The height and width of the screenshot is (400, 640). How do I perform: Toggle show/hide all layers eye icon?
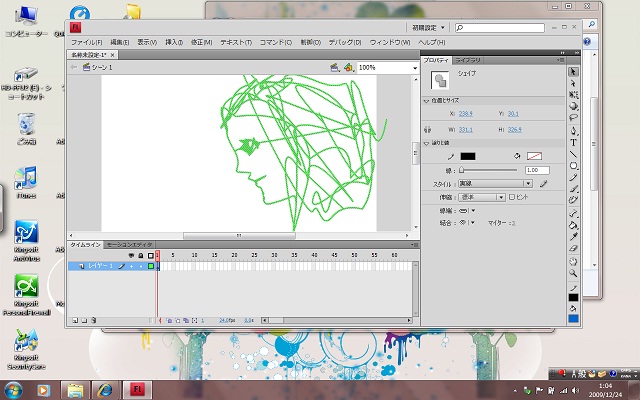[130, 256]
